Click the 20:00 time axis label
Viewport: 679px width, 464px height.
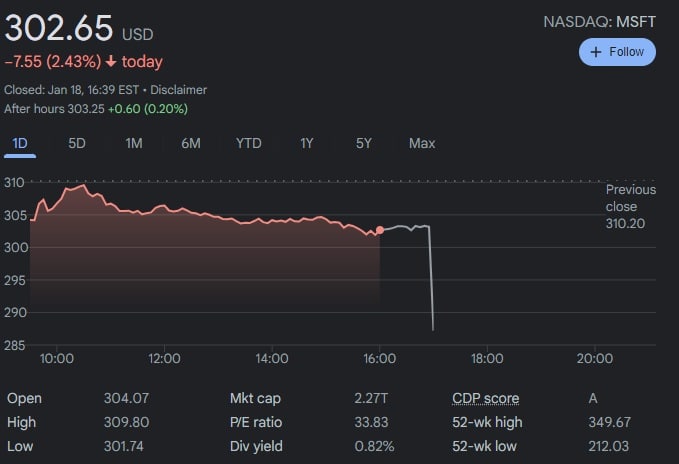point(595,358)
